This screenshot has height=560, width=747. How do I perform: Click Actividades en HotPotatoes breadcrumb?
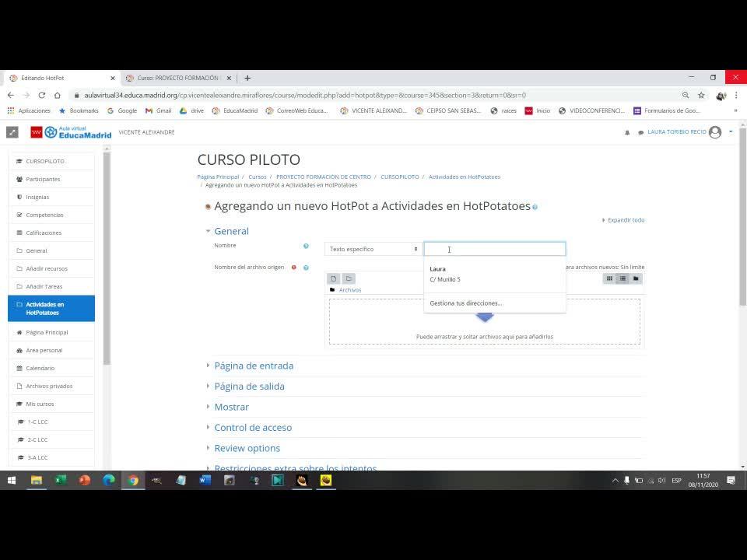(x=465, y=177)
